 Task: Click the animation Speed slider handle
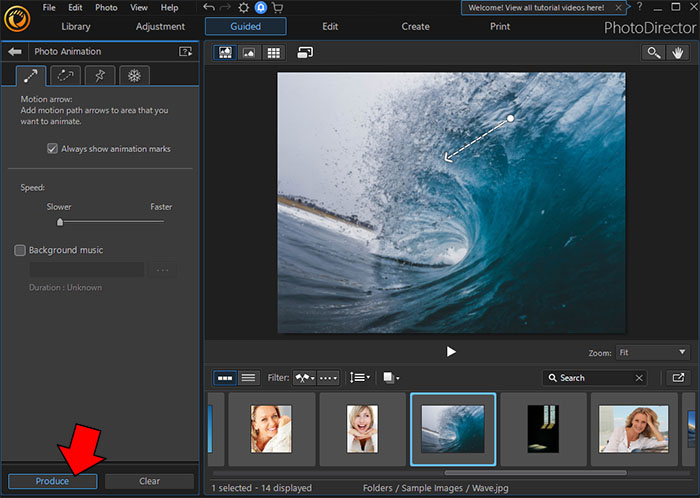[x=60, y=222]
